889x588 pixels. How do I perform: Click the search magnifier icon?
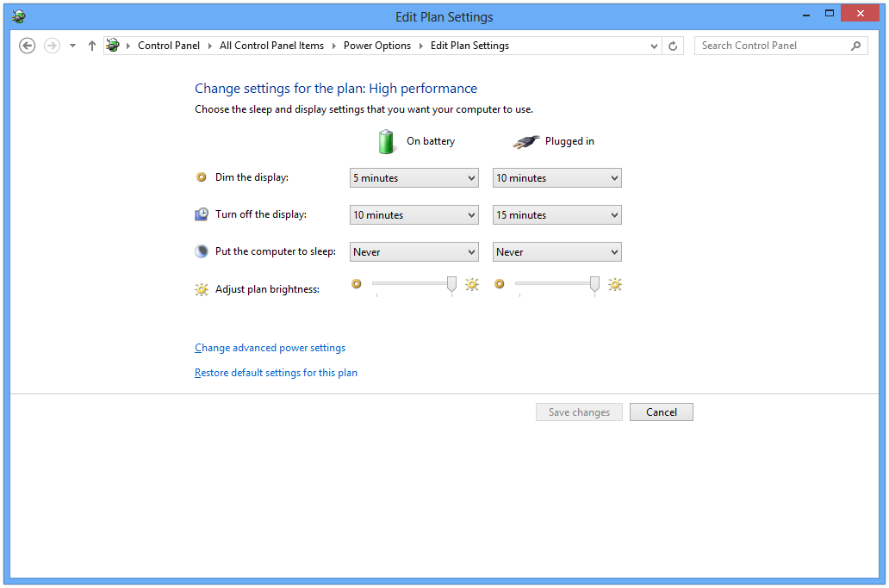[x=855, y=46]
